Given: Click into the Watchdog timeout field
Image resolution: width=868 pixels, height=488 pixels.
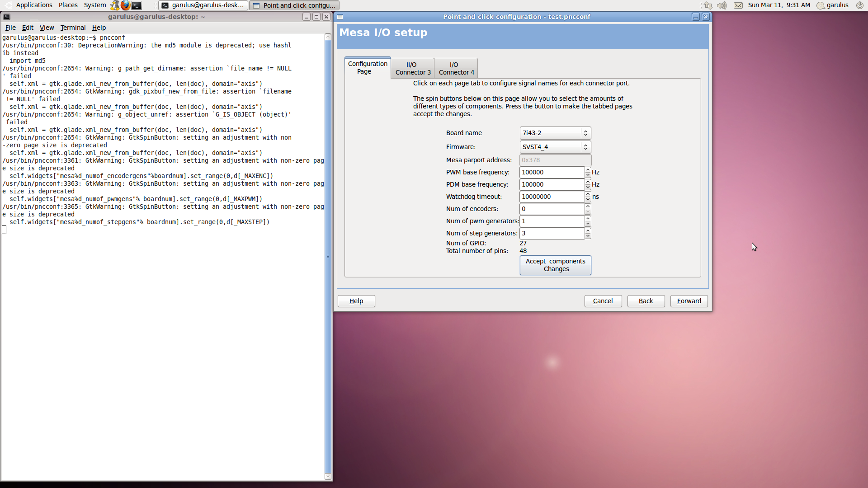Looking at the screenshot, I should (x=552, y=197).
